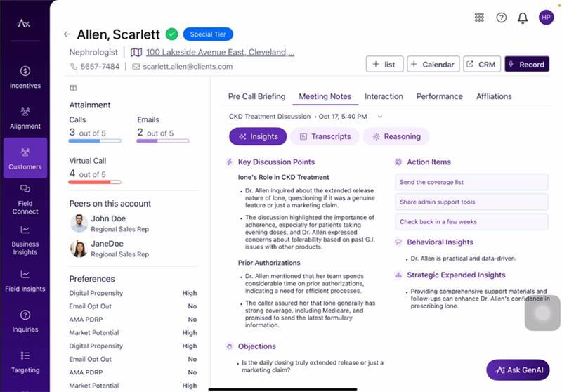Open the notifications bell

(523, 18)
